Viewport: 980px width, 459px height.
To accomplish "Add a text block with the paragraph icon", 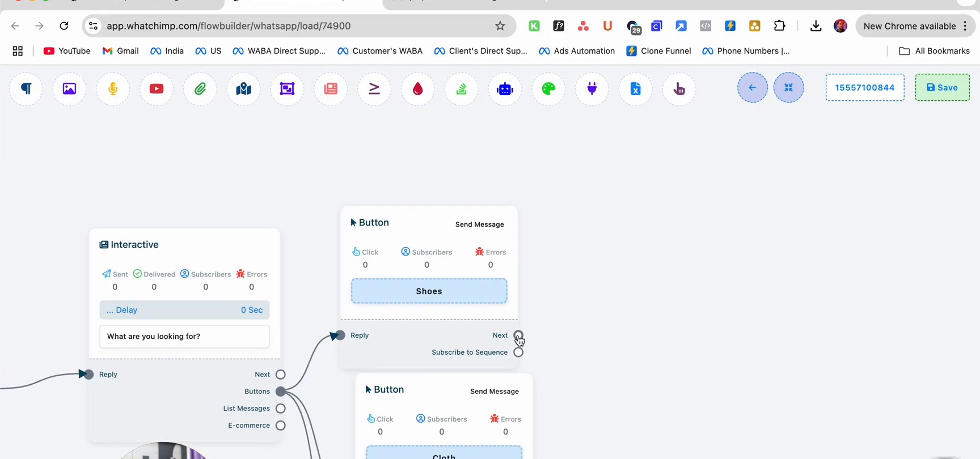I will click(x=26, y=88).
